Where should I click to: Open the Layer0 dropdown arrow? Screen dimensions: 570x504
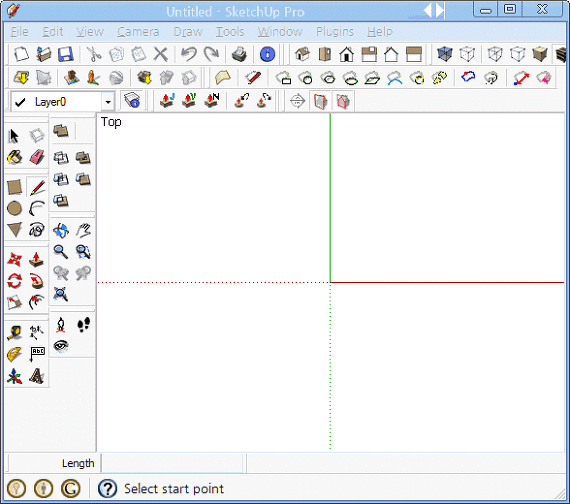(x=108, y=102)
